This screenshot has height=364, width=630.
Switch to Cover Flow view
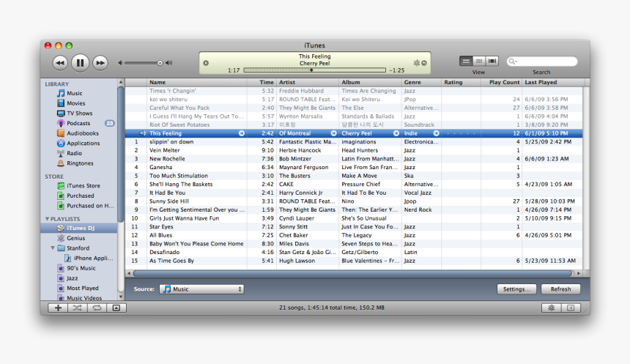[x=492, y=61]
